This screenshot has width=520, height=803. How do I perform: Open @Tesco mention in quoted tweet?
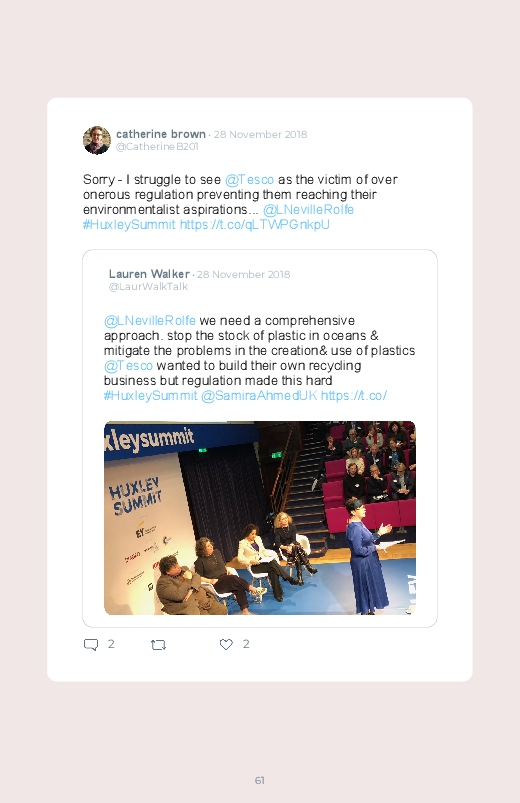point(128,366)
